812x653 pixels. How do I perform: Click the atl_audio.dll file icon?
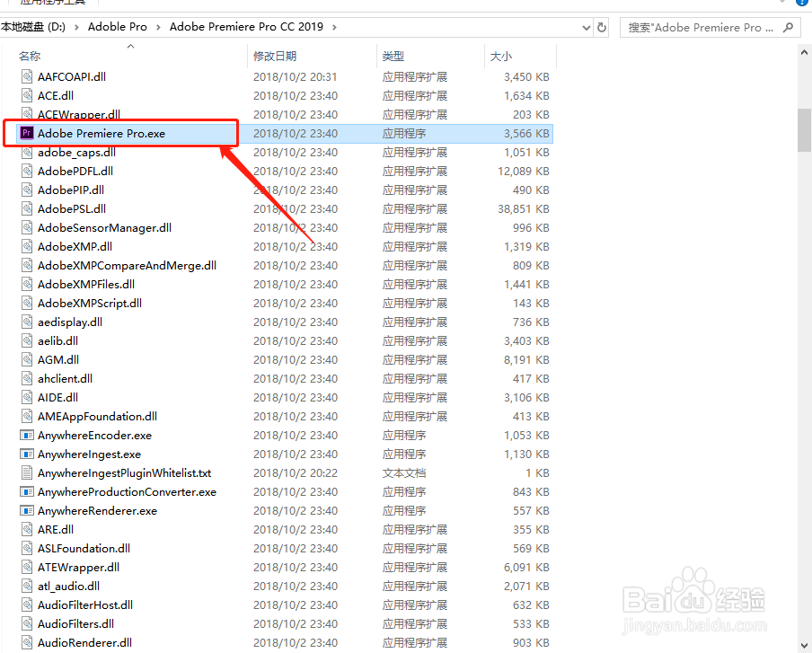point(27,586)
